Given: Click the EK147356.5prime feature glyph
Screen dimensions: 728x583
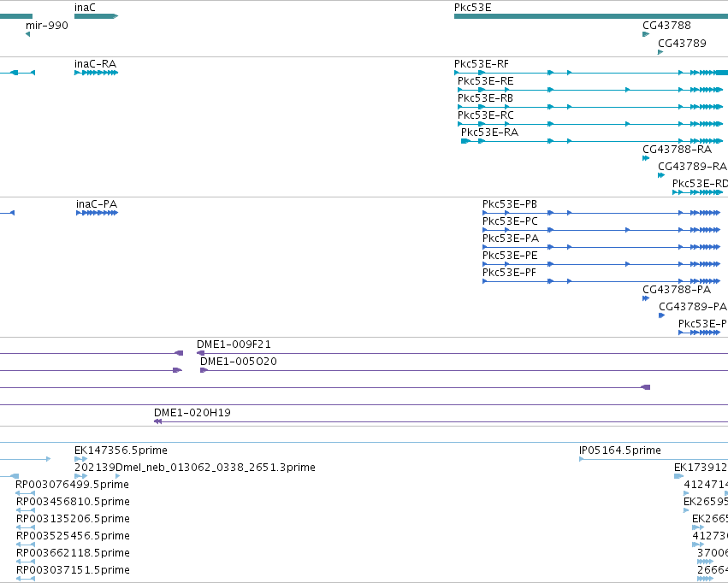Looking at the screenshot, I should 80,459.
